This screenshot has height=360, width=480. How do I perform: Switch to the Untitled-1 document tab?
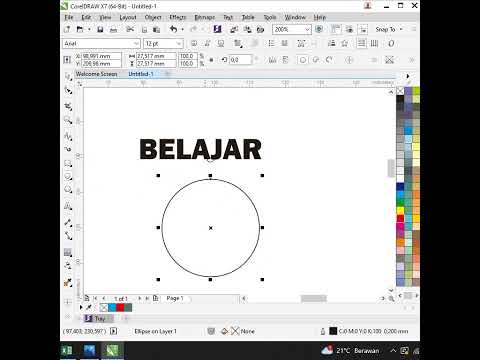point(141,74)
